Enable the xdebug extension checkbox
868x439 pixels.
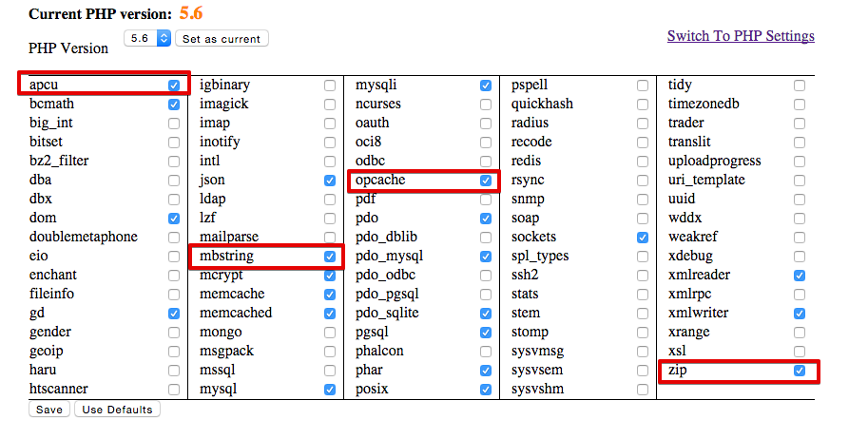click(x=800, y=257)
